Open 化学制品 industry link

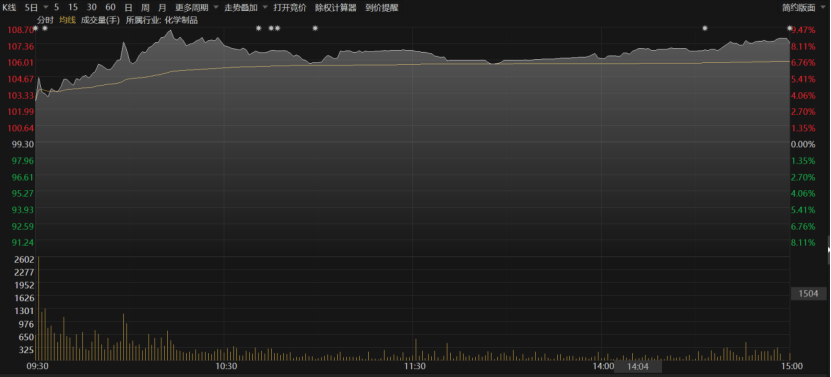(x=181, y=20)
